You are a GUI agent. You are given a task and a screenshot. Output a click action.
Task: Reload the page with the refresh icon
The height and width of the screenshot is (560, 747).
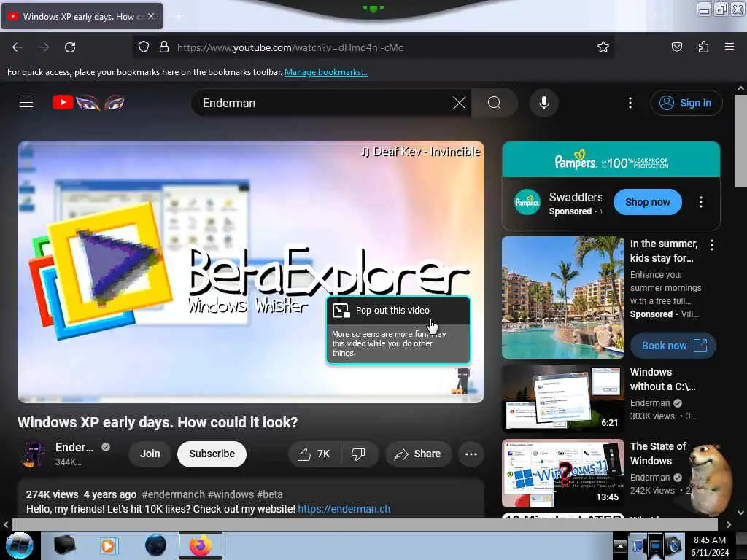(x=70, y=47)
